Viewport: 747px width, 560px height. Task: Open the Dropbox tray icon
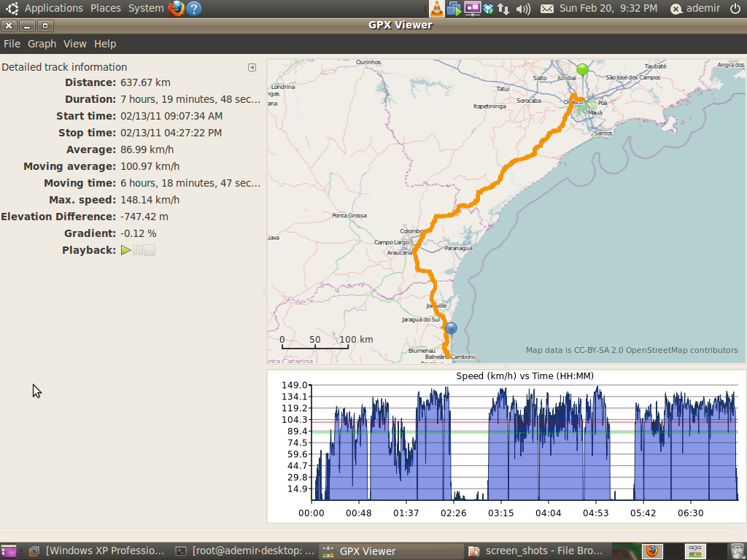[489, 9]
